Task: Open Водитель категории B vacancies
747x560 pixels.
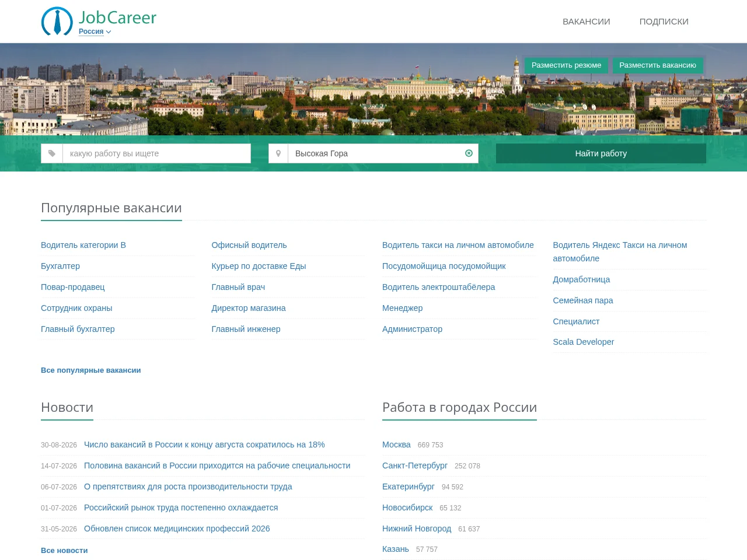Action: [83, 245]
